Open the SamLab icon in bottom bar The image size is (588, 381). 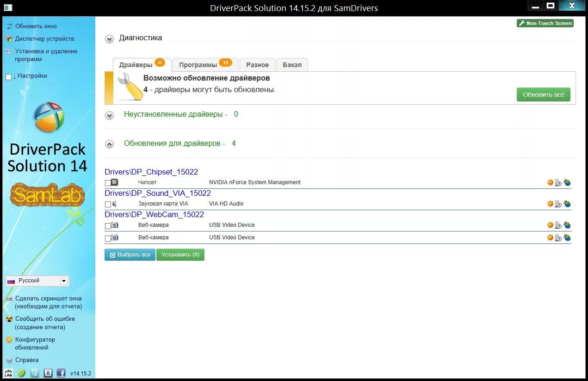[x=8, y=373]
